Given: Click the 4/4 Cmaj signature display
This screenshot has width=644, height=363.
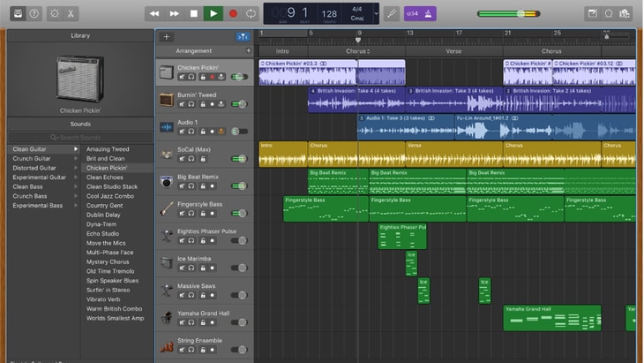Looking at the screenshot, I should 357,13.
